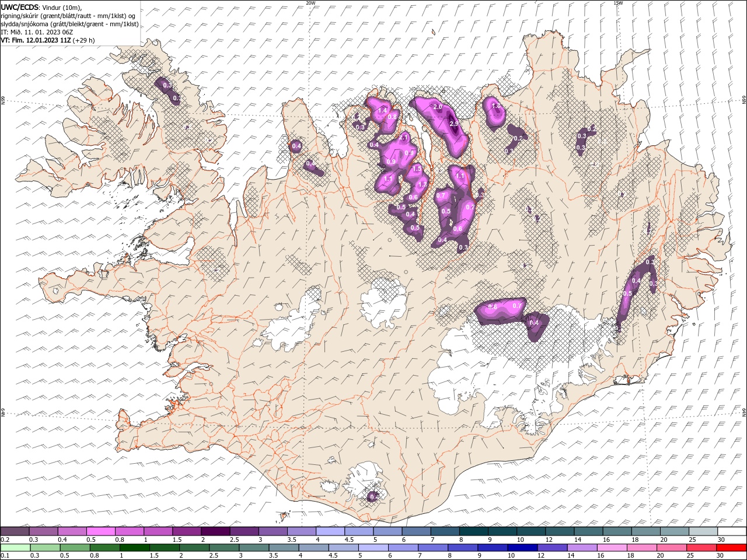The width and height of the screenshot is (747, 560).
Task: Click the 0.1 label under the lower legend
Action: pos(5,556)
